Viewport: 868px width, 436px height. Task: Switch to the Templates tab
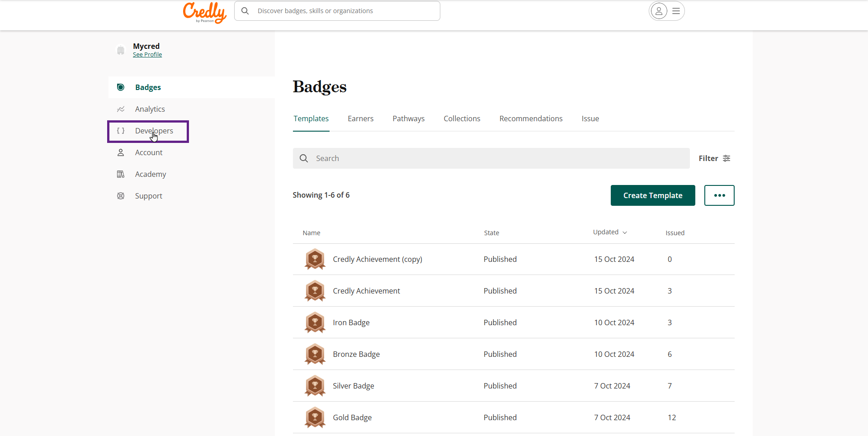click(311, 118)
